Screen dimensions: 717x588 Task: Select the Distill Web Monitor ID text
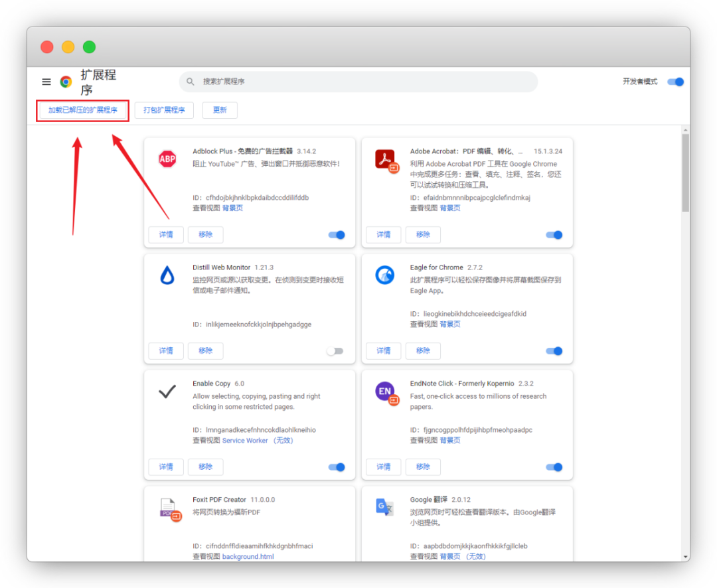252,324
